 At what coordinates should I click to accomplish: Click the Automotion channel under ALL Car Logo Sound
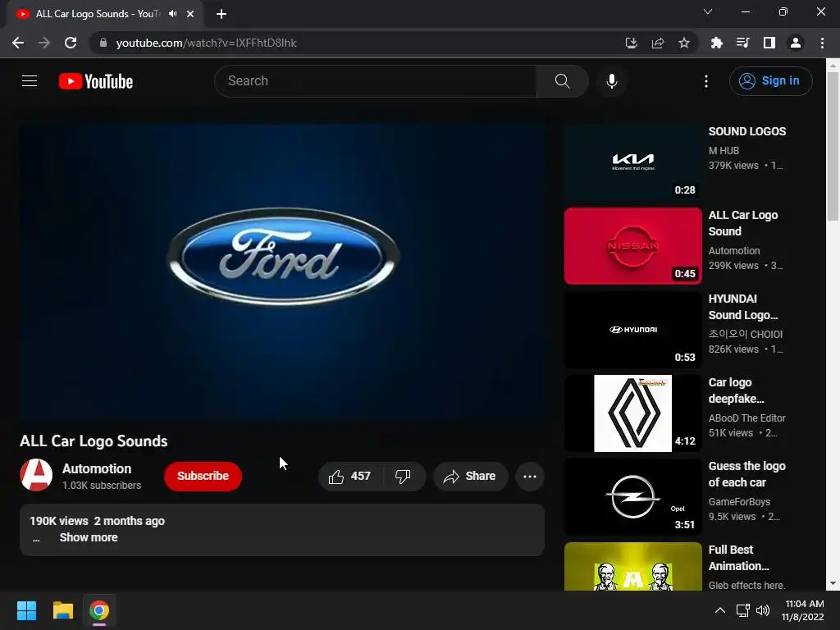(x=734, y=251)
